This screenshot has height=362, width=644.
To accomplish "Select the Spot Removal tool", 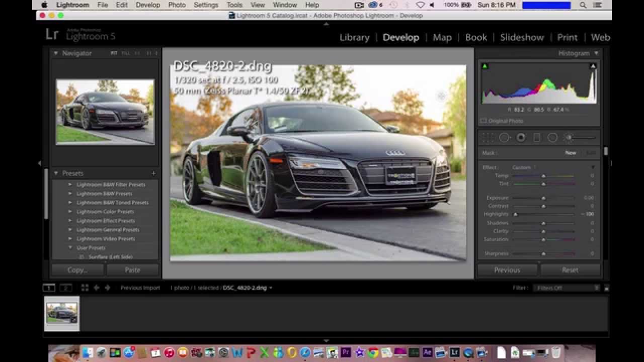I will pyautogui.click(x=505, y=137).
